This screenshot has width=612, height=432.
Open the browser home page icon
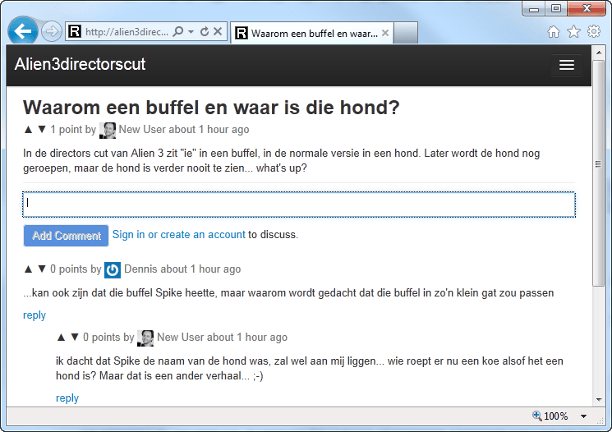pyautogui.click(x=554, y=32)
